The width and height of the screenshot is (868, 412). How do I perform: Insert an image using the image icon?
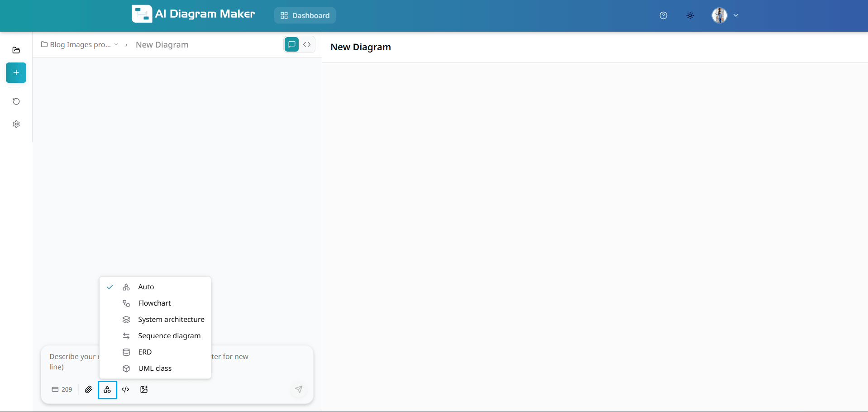click(143, 389)
